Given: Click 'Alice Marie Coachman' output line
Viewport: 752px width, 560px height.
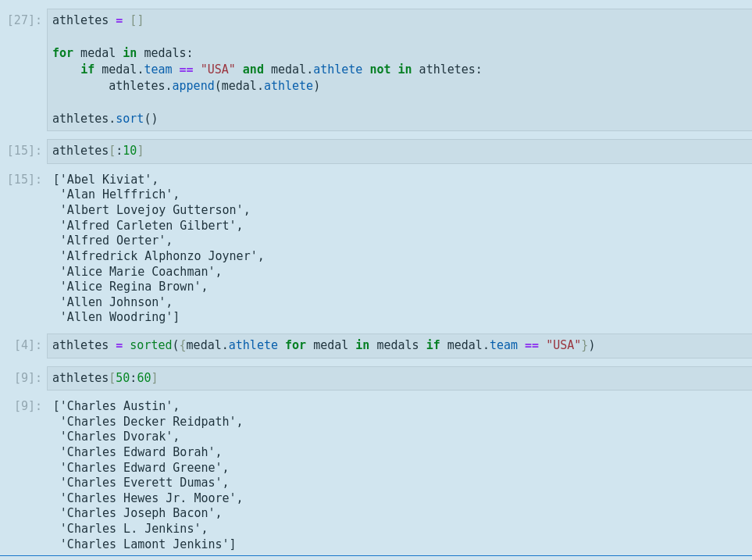Looking at the screenshot, I should [x=141, y=272].
